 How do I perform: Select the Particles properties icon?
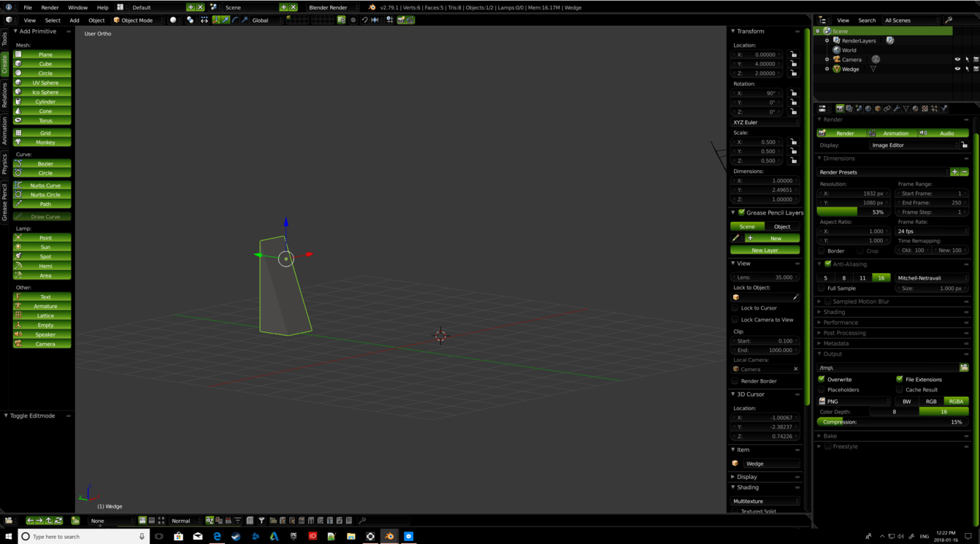934,108
